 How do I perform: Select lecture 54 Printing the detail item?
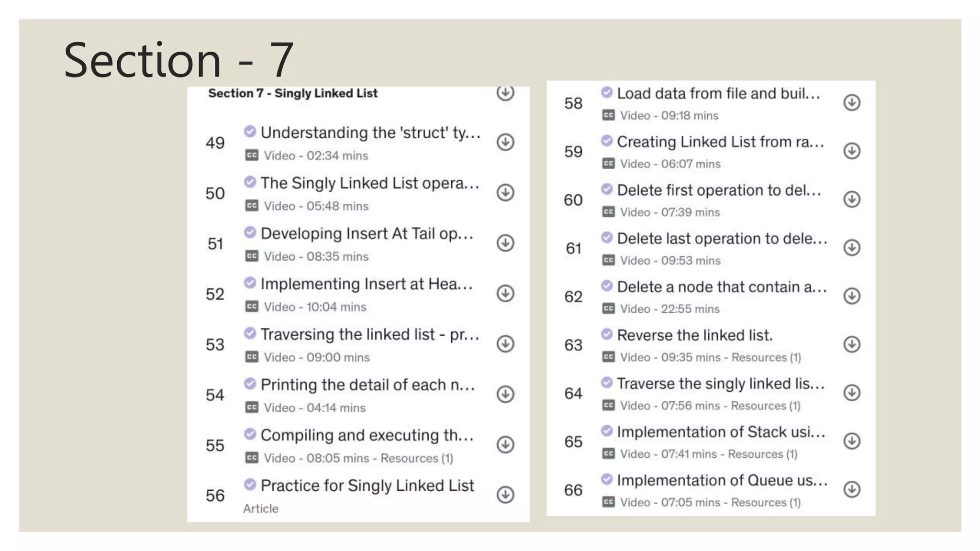[367, 385]
